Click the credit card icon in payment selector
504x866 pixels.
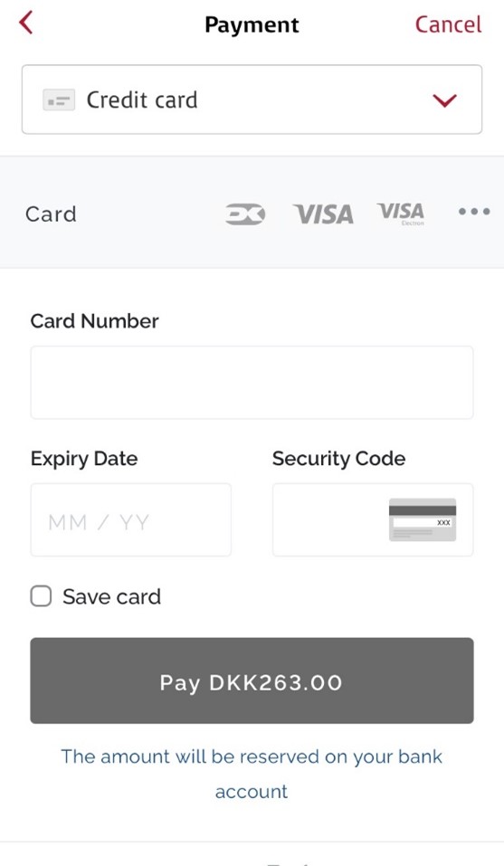pos(59,100)
